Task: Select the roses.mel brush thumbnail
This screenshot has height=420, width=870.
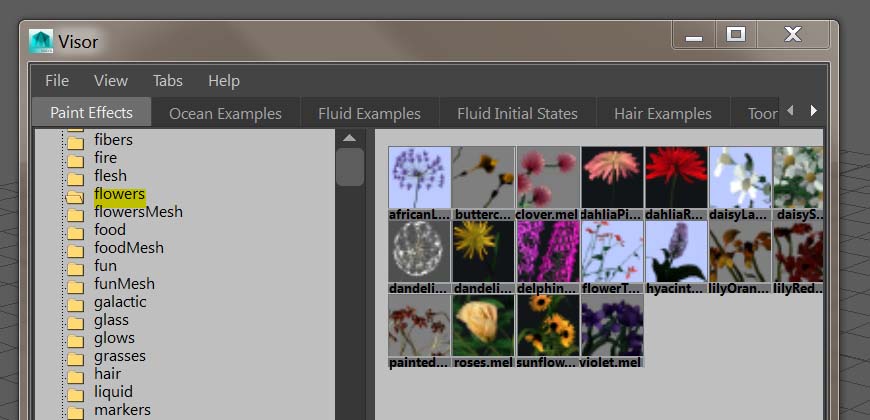Action: (484, 325)
